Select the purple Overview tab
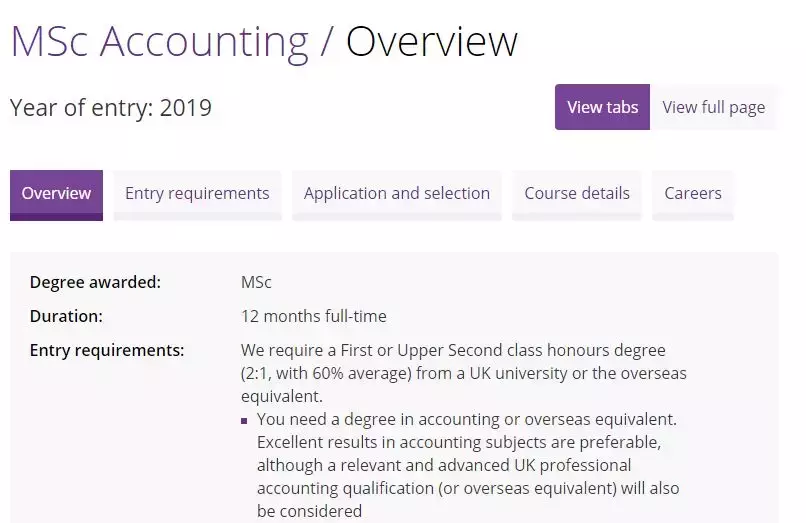This screenshot has width=806, height=523. pyautogui.click(x=56, y=194)
